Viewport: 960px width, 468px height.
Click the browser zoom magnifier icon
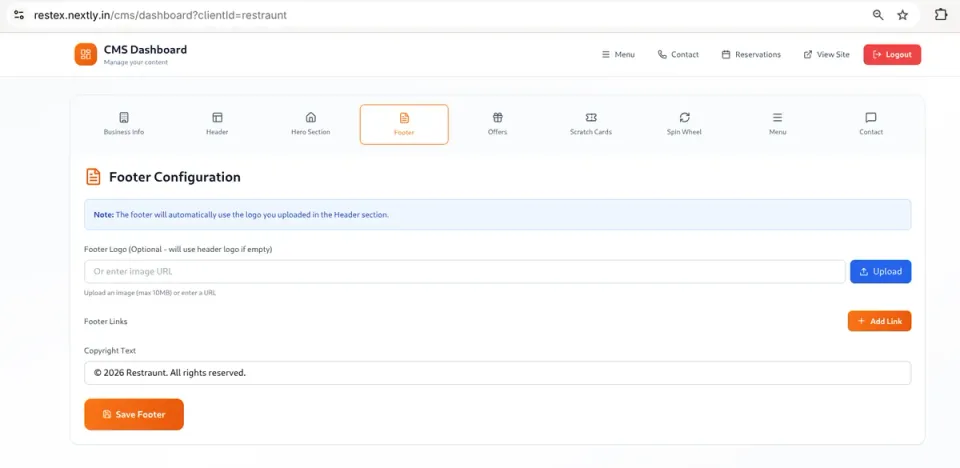tap(878, 15)
